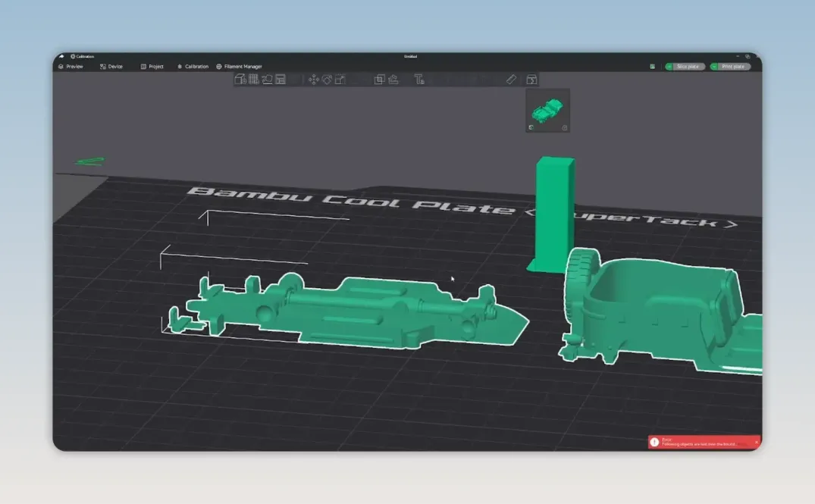Select the plate thumbnail preview
Viewport: 815px width, 504px height.
pos(547,110)
